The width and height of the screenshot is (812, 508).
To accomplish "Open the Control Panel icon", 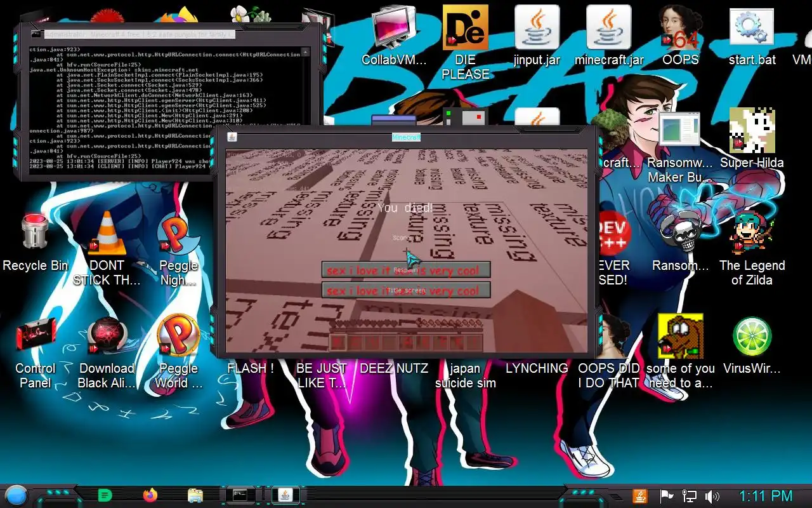I will [35, 352].
